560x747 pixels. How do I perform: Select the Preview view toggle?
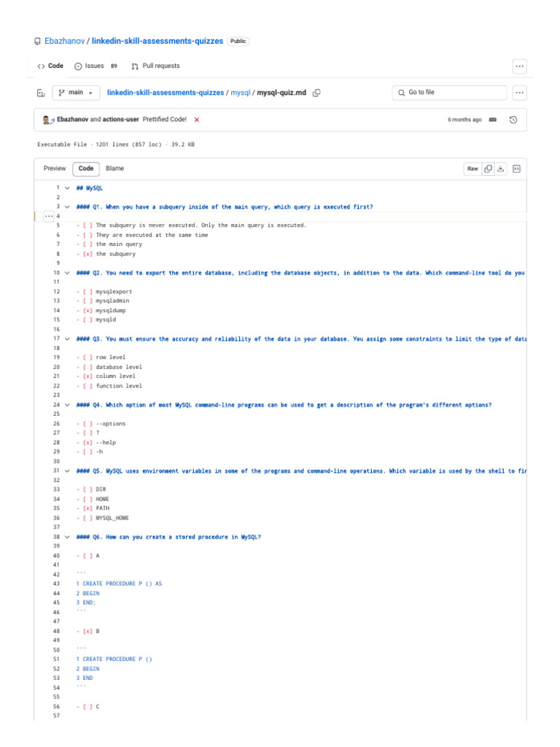point(55,169)
